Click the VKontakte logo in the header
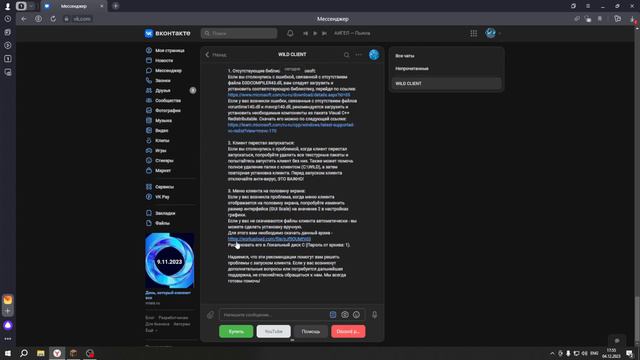The height and width of the screenshot is (360, 640). click(x=167, y=33)
